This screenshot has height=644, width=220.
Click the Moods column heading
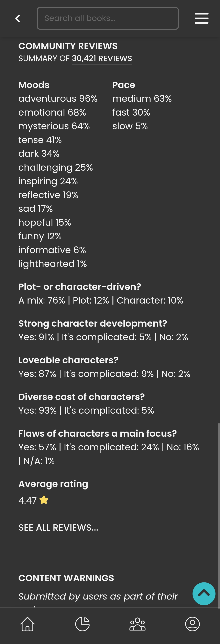pyautogui.click(x=34, y=85)
